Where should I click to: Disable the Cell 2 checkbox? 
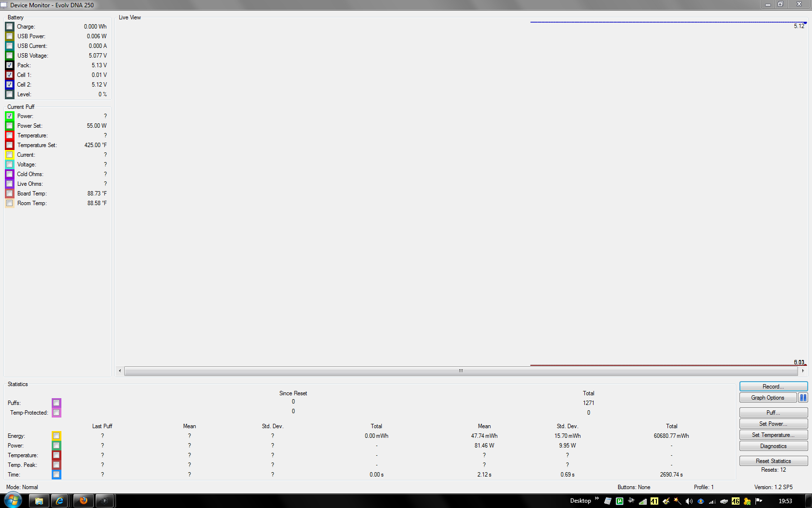10,85
